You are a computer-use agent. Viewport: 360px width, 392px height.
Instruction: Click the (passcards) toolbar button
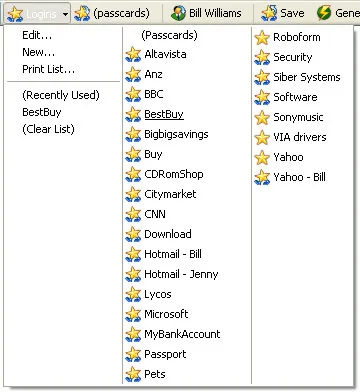tap(112, 13)
